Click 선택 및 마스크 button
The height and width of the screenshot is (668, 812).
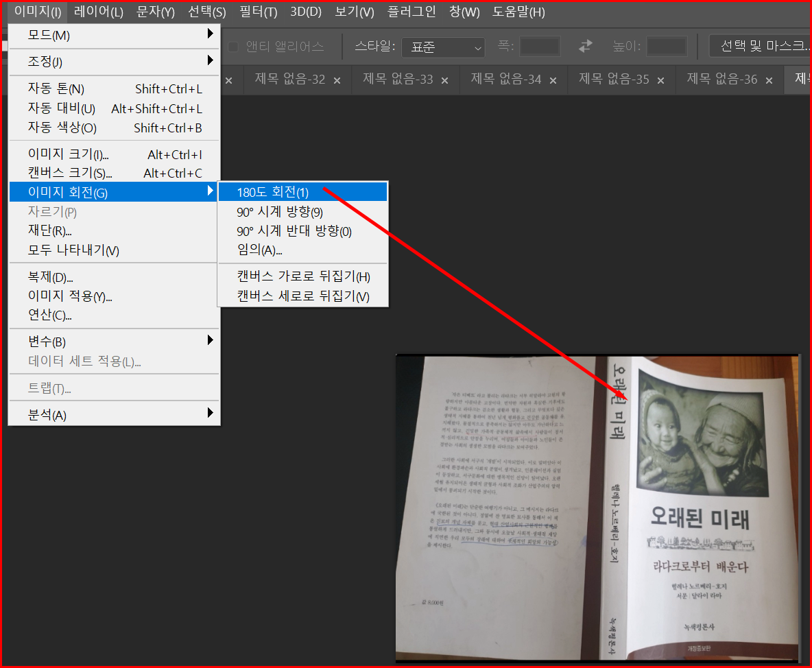[x=760, y=46]
